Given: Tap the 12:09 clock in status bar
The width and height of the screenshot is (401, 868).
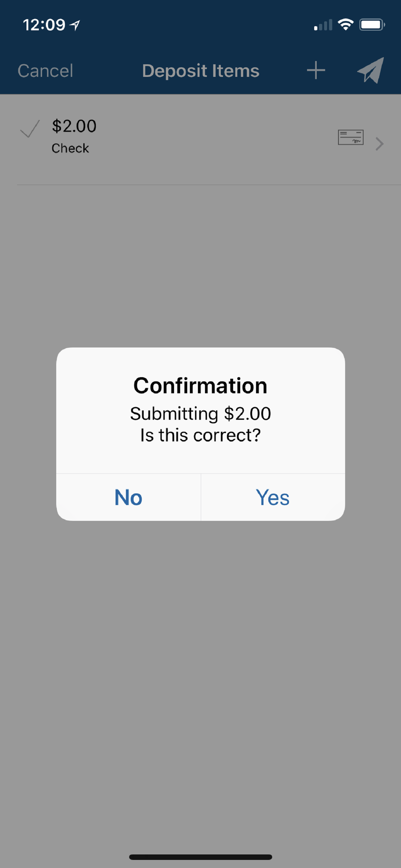Looking at the screenshot, I should pyautogui.click(x=44, y=25).
